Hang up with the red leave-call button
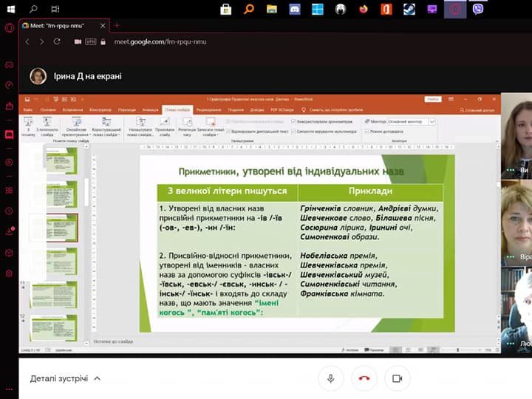Screen dimensions: 532x399 pyautogui.click(x=364, y=378)
